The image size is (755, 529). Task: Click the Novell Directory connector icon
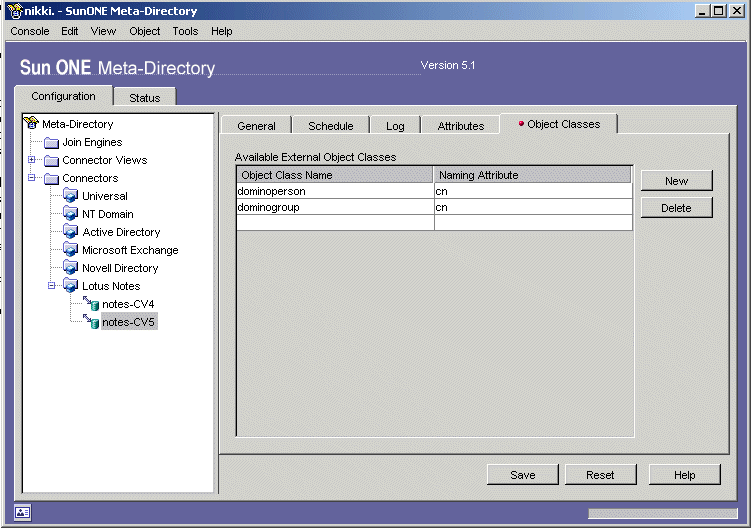coord(71,268)
